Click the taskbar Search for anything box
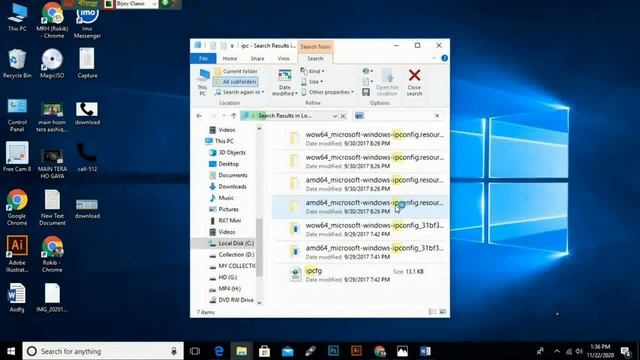 coord(103,351)
